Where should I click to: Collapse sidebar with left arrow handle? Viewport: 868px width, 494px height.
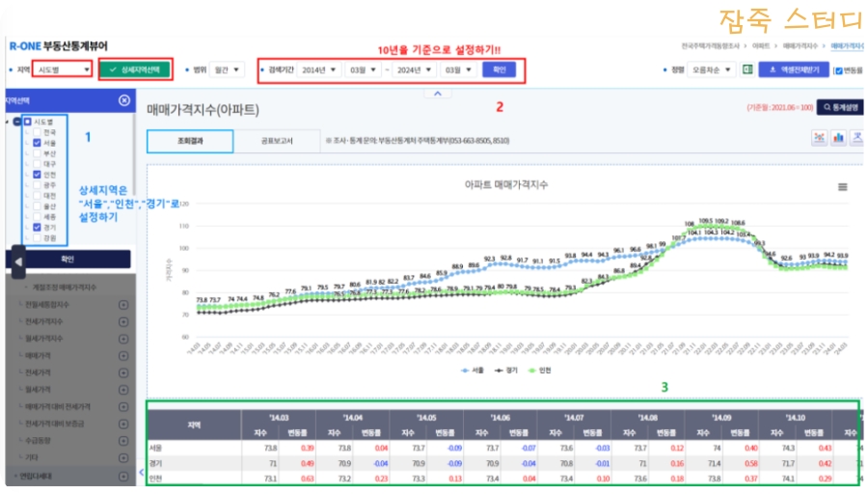point(18,261)
